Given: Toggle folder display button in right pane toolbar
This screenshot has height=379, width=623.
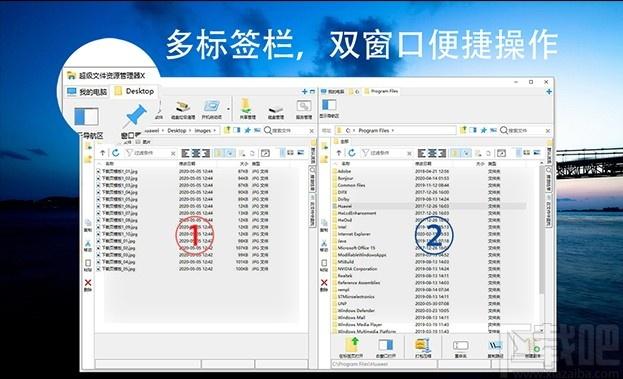Looking at the screenshot, I should (x=455, y=153).
